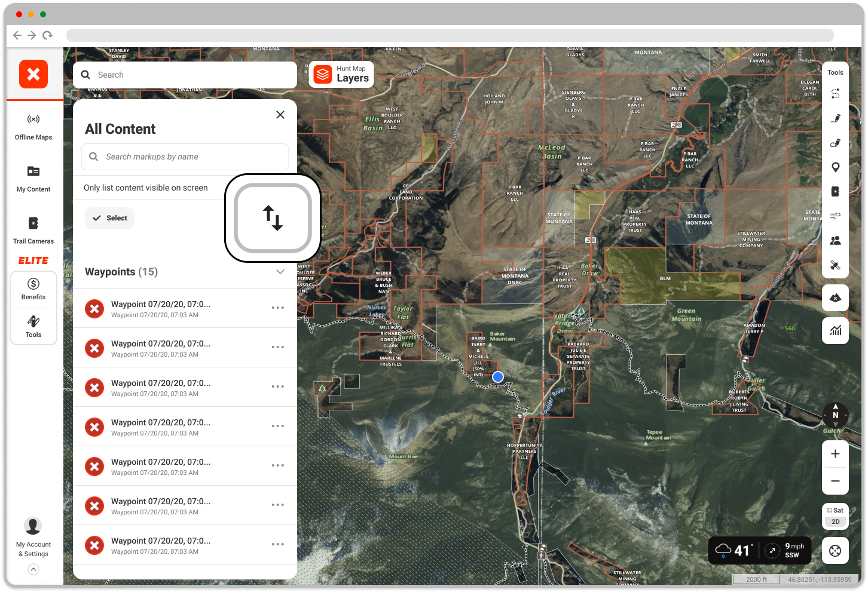Click the browser forward arrow
868x592 pixels.
[x=32, y=35]
